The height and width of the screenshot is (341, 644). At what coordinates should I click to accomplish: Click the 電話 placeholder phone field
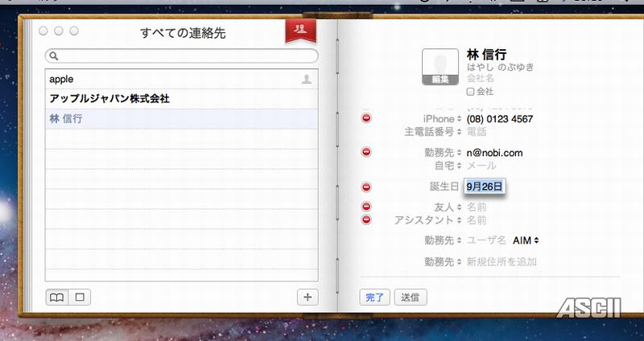(477, 132)
